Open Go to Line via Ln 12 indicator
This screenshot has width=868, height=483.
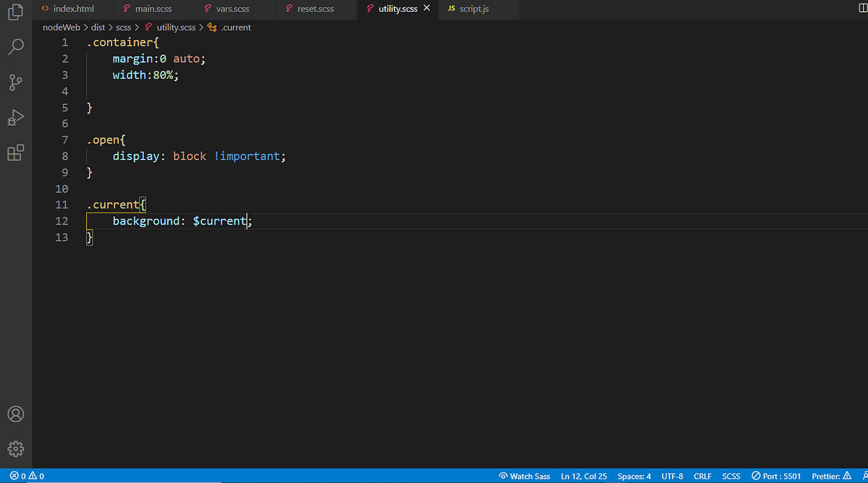coord(583,476)
